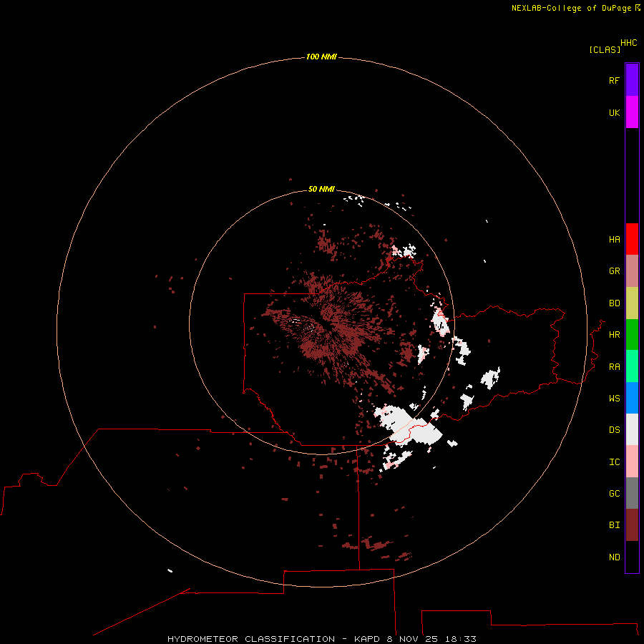
Task: Click the HYDROMETEOR CLASSIFICATION caption text
Action: click(251, 639)
